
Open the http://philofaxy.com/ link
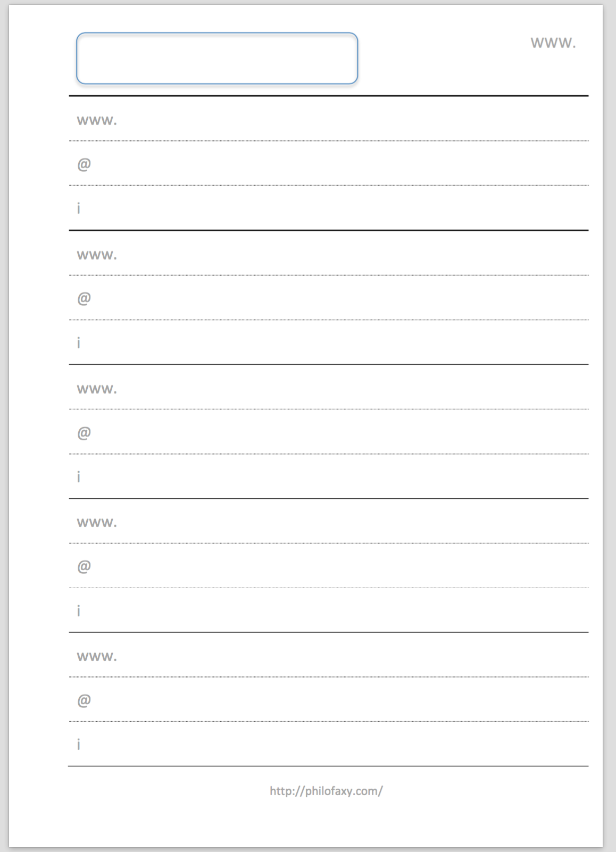(x=326, y=791)
